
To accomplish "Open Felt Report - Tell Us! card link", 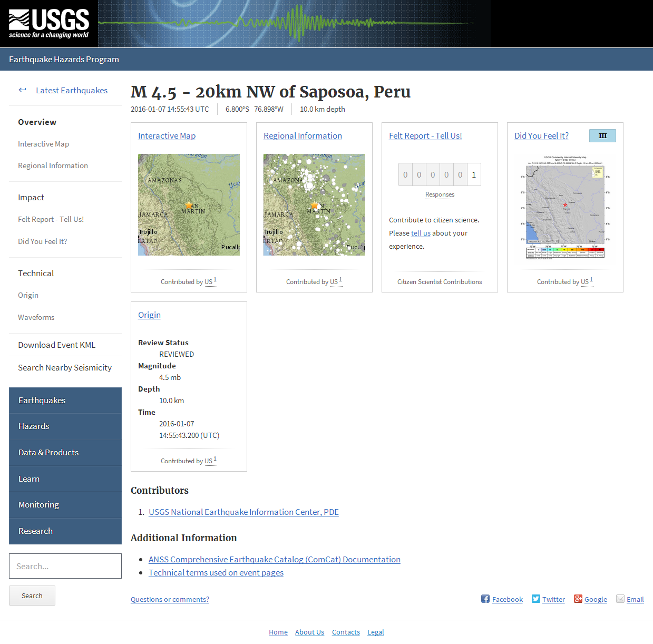I will 425,135.
